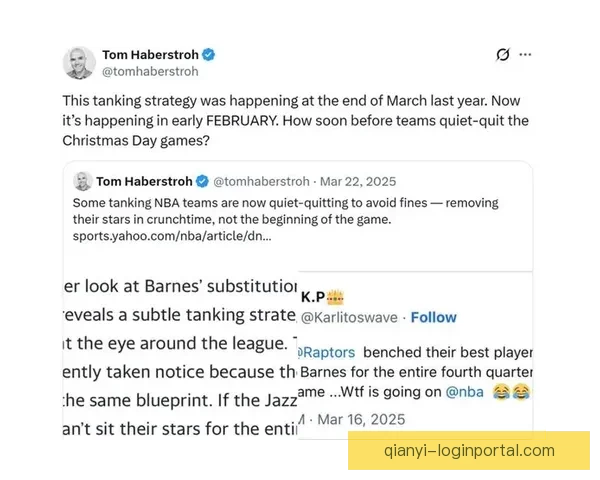This screenshot has height=480, width=600.
Task: Click the crown emoji next to K.P
Action: 337,297
